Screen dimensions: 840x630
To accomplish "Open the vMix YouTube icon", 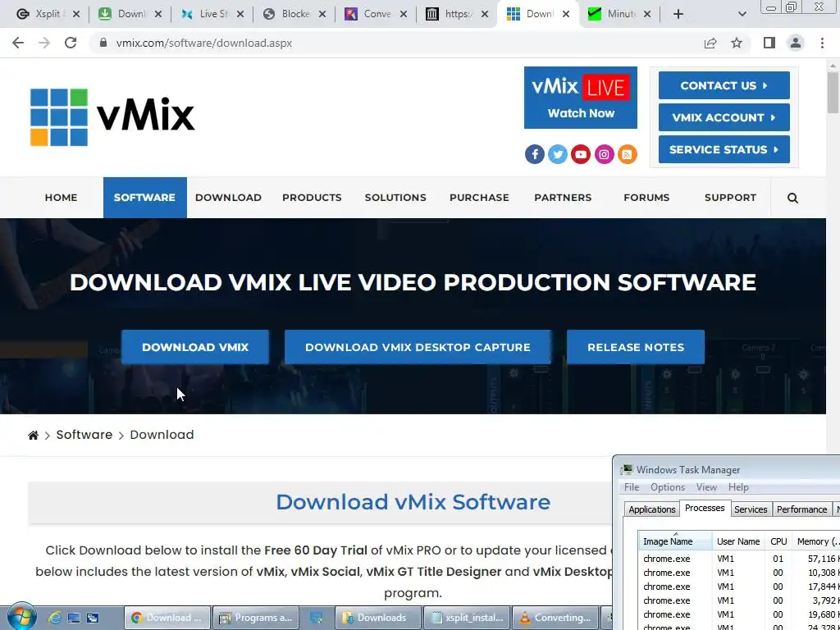I will [581, 154].
